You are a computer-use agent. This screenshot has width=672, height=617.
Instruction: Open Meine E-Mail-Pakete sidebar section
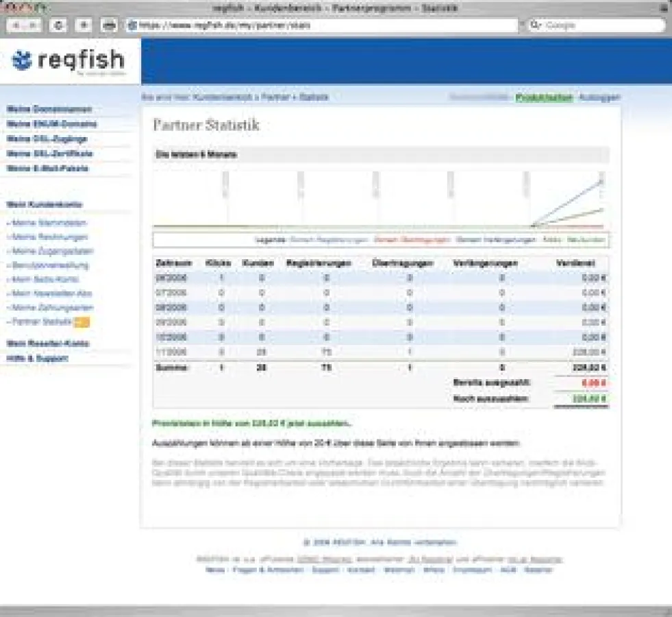(47, 168)
